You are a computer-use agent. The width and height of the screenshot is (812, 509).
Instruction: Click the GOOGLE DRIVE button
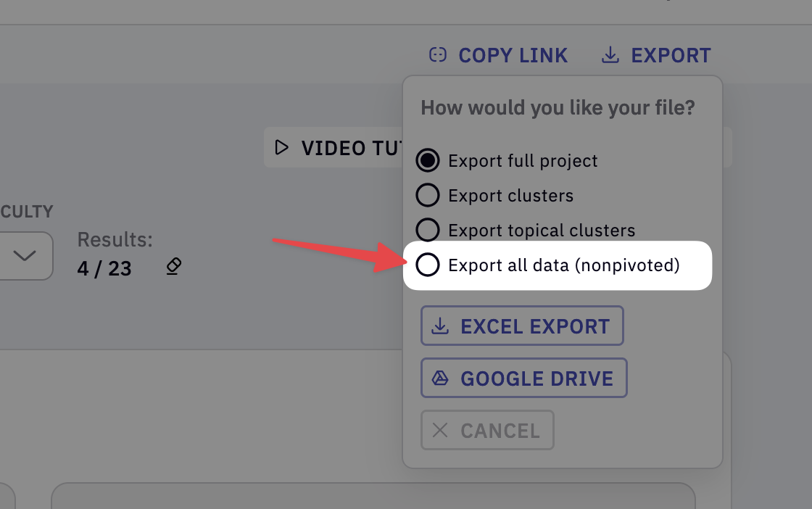pyautogui.click(x=524, y=378)
